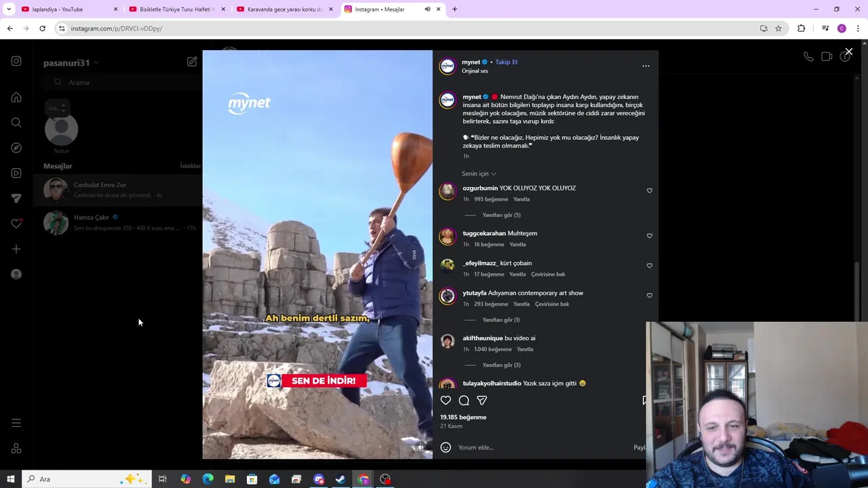The height and width of the screenshot is (488, 868).
Task: Expand 'Yanıtları gör (1)' replies
Action: tap(500, 320)
